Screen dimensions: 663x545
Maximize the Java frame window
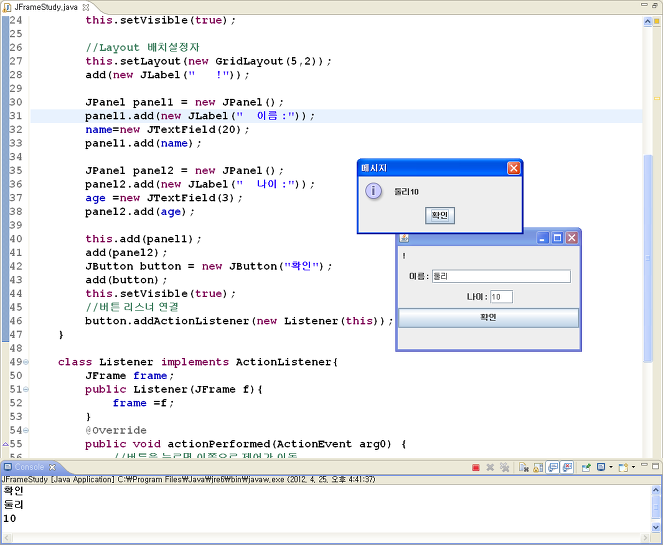click(557, 238)
